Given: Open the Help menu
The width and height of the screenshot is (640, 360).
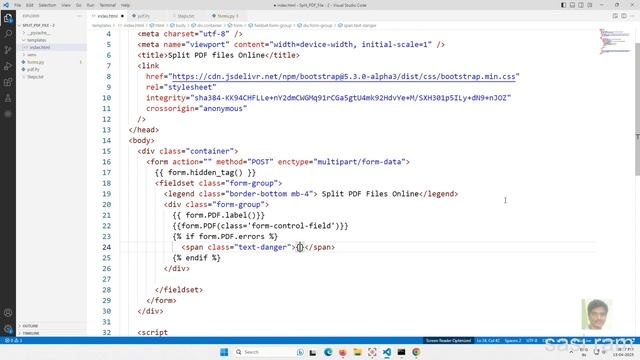Looking at the screenshot, I should click(x=125, y=5).
